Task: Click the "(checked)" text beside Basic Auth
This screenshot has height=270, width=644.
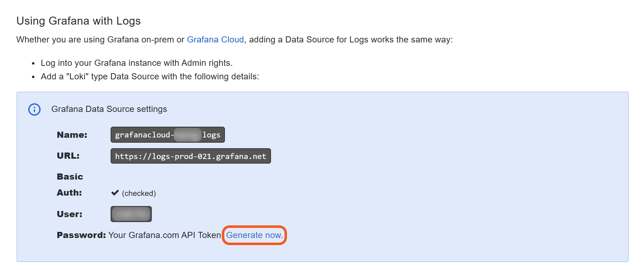Action: [139, 193]
